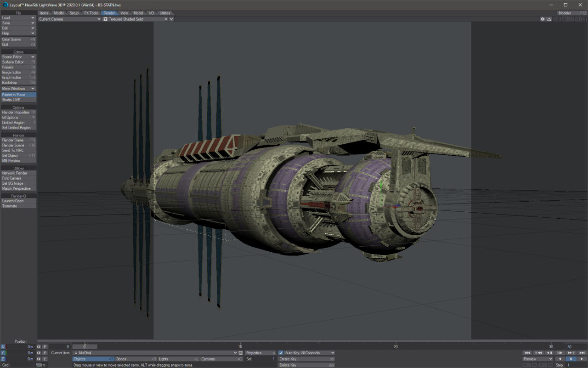Open Render Properties
The width and height of the screenshot is (588, 368).
(18, 112)
